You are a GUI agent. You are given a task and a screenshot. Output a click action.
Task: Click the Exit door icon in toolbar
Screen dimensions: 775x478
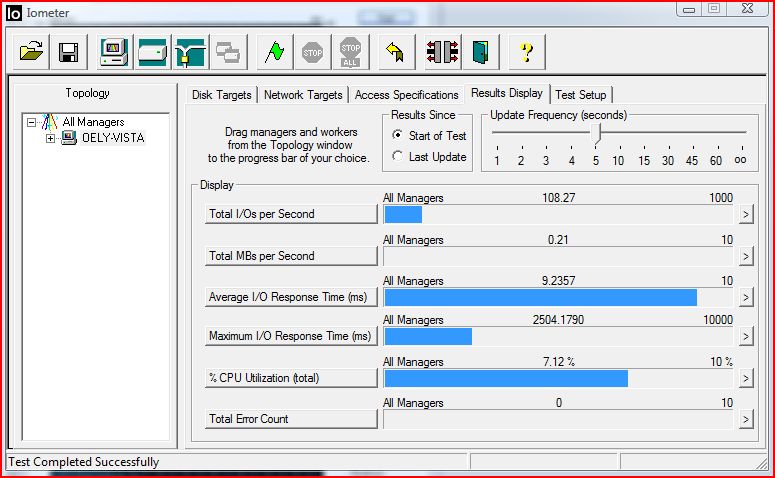pyautogui.click(x=481, y=52)
